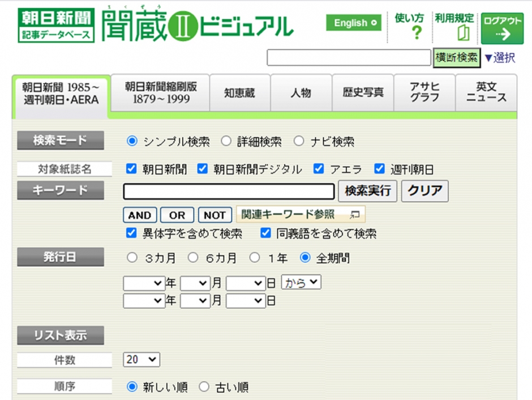532x400 pixels.
Task: Click the キーワード section label
Action: 61,190
